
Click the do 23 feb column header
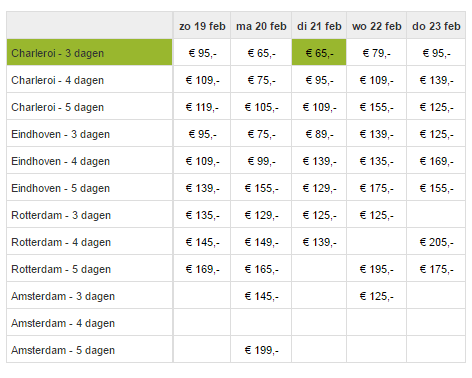click(x=436, y=26)
